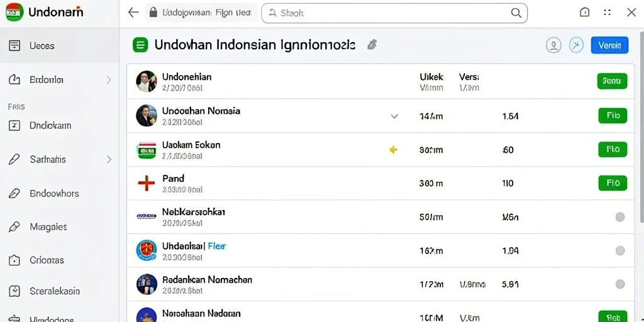Click the Radankan Nomachen row avatar
Viewport: 644px width, 322px height.
146,284
